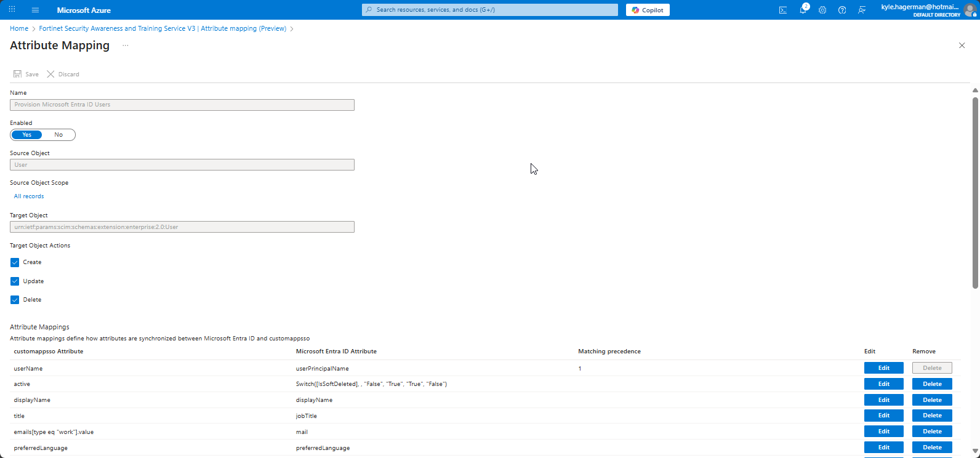This screenshot has width=980, height=458.
Task: Open the ellipsis menu next to Attribute Mapping
Action: pos(126,46)
